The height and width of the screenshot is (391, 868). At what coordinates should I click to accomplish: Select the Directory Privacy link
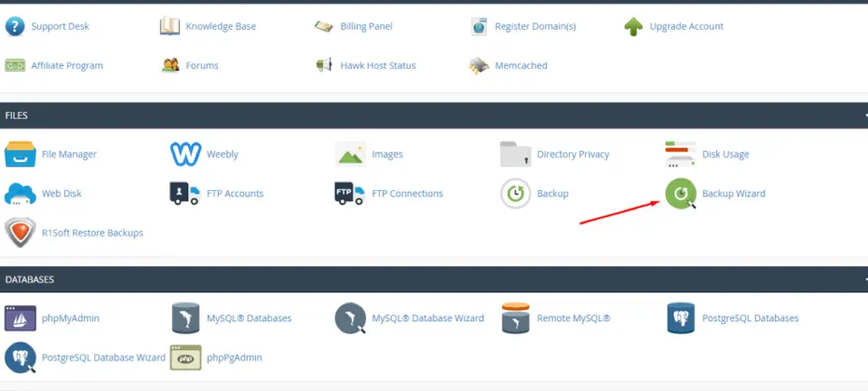573,154
